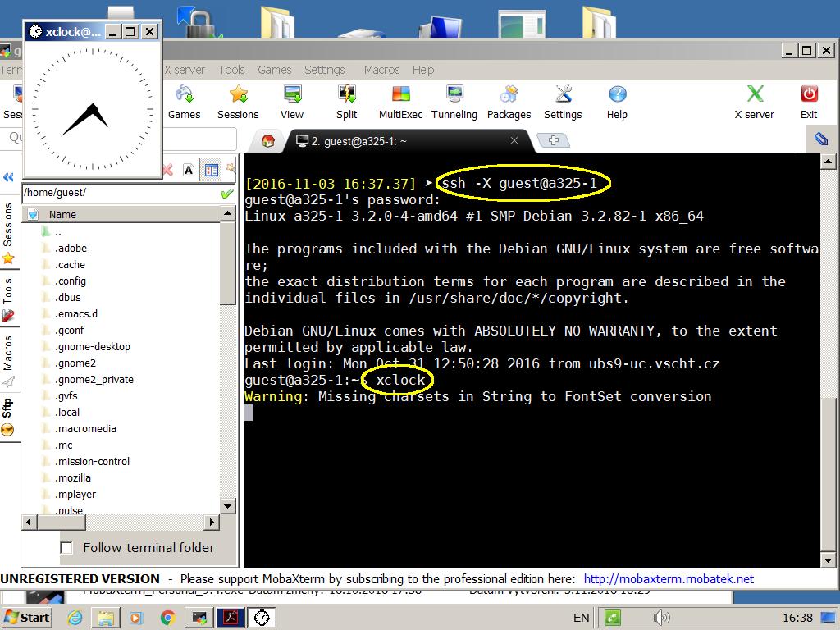The image size is (840, 630).
Task: Open the Tunneling tool icon
Action: click(454, 102)
